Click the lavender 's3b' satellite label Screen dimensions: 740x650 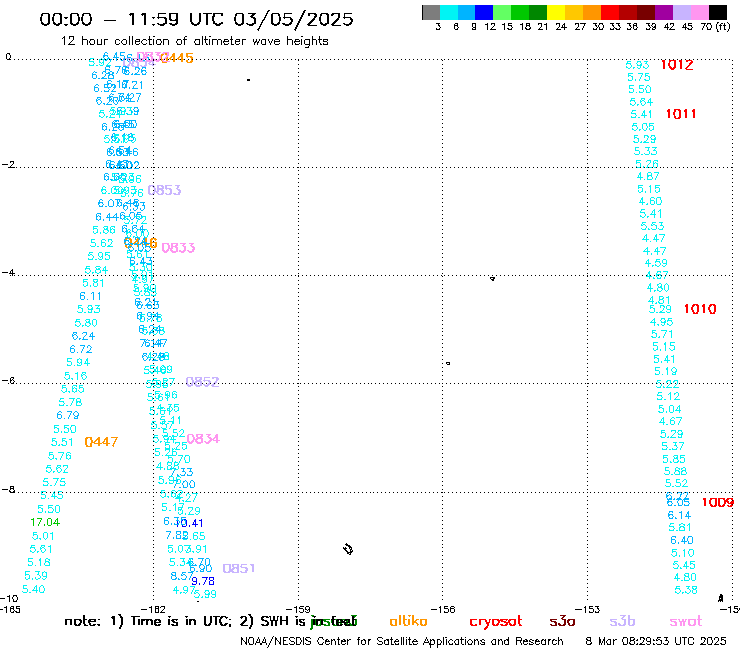[622, 621]
